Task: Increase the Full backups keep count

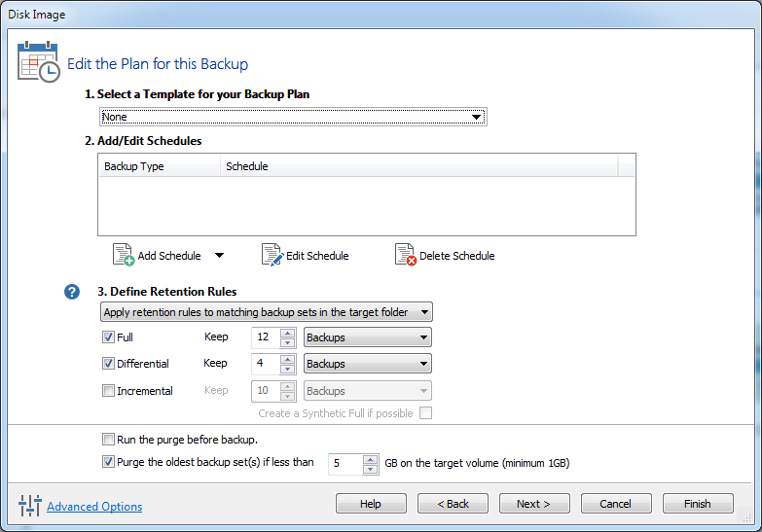Action: (287, 333)
